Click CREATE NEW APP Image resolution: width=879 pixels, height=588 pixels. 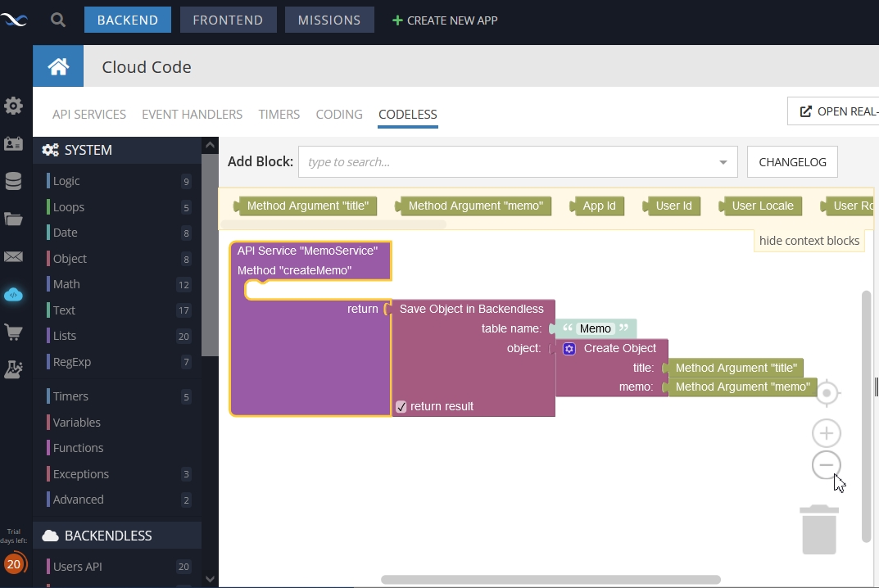point(445,20)
